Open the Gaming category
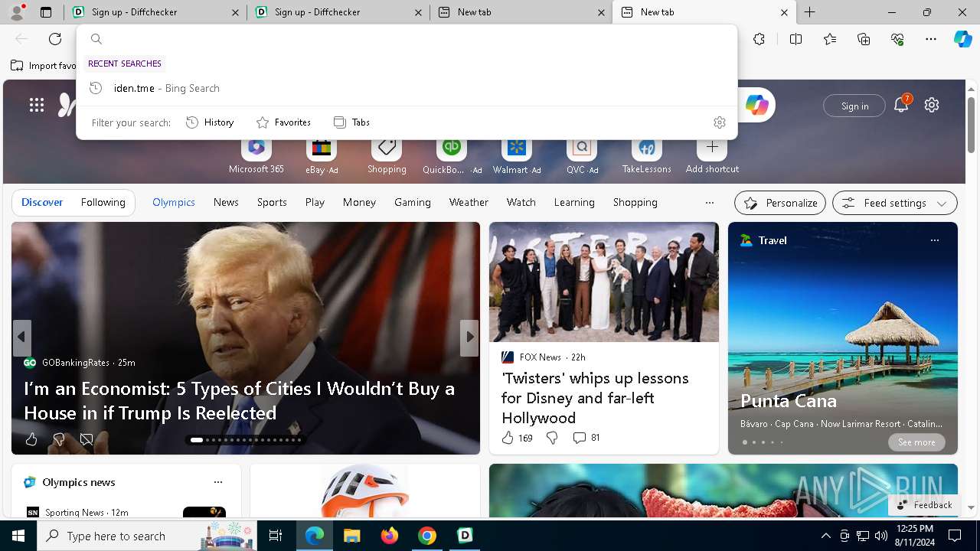The height and width of the screenshot is (551, 980). (x=413, y=202)
